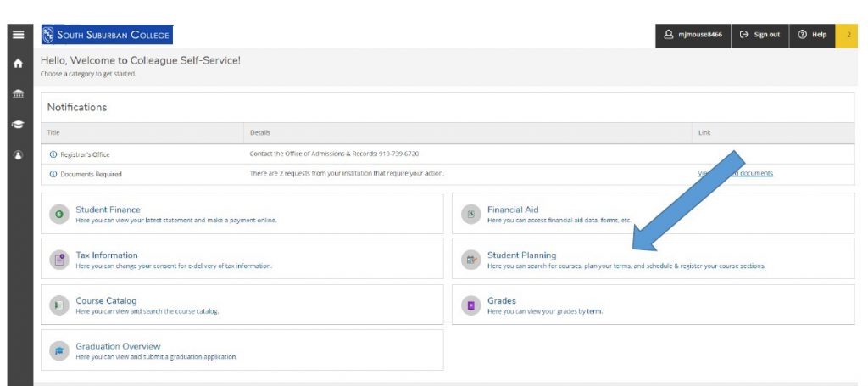Open the User Options sidebar icon
The width and height of the screenshot is (868, 386).
(18, 155)
